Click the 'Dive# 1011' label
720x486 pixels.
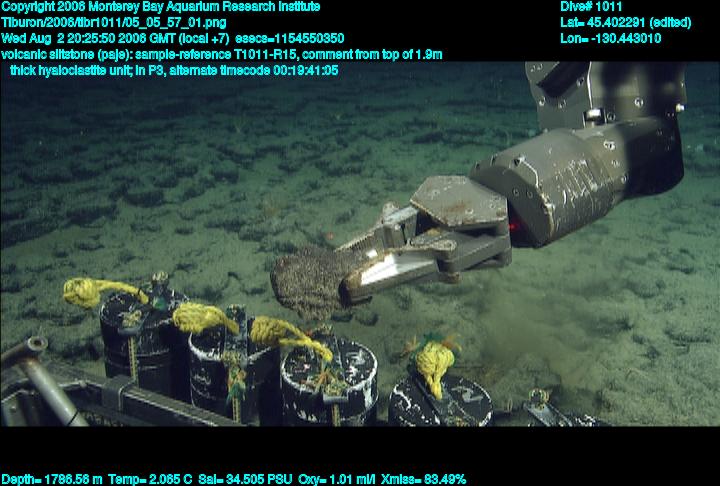(x=591, y=7)
